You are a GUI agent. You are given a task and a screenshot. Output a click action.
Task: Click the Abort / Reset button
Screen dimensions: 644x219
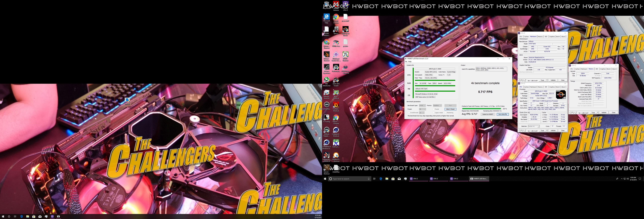pyautogui.click(x=450, y=109)
